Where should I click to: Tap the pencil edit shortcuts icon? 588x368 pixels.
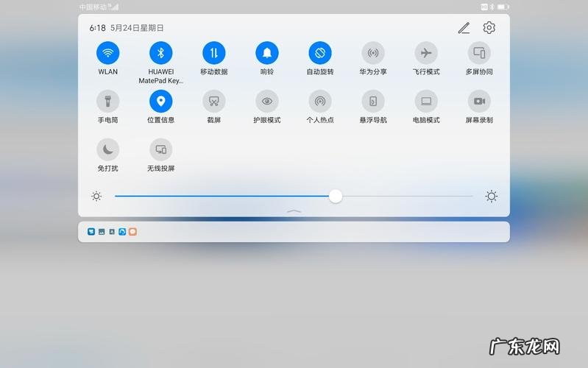coord(464,28)
